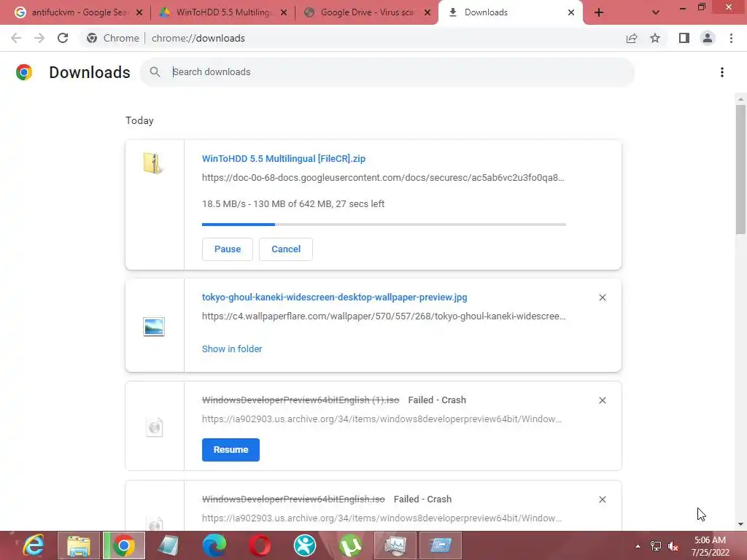Show the tokyo-ghoul wallpaper in folder
The height and width of the screenshot is (560, 747).
point(232,349)
